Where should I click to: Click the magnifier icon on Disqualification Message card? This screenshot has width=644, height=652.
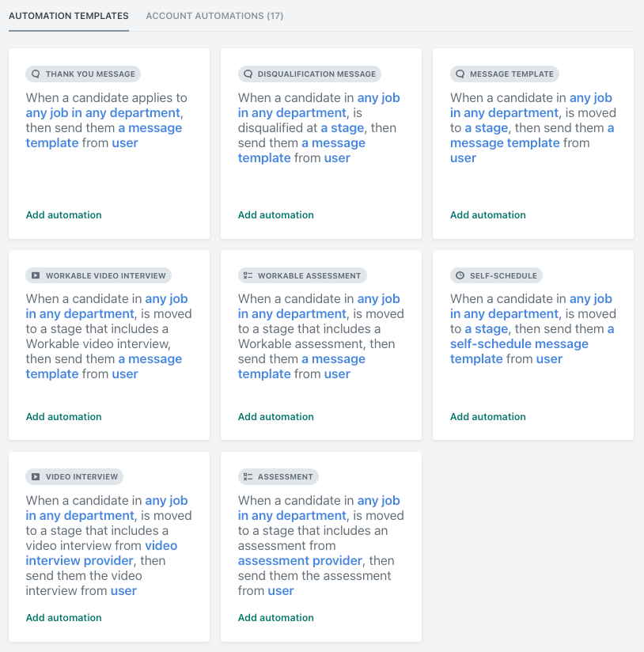pos(248,74)
